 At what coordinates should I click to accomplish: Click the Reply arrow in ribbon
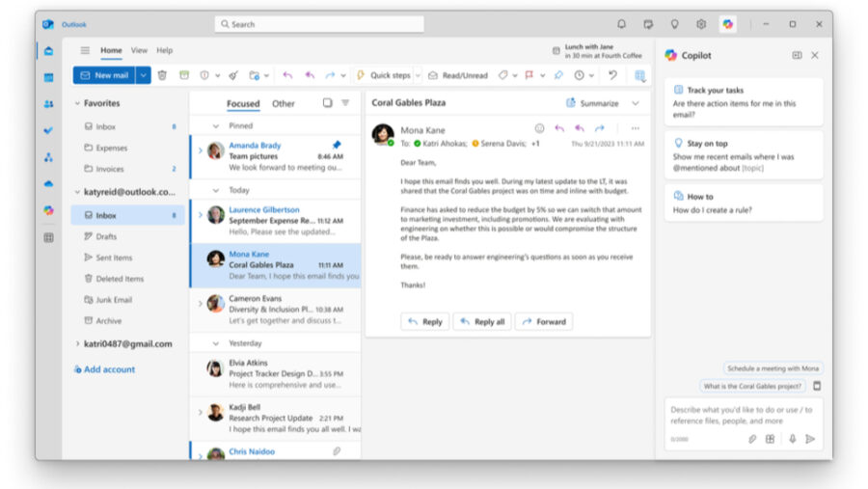tap(287, 75)
